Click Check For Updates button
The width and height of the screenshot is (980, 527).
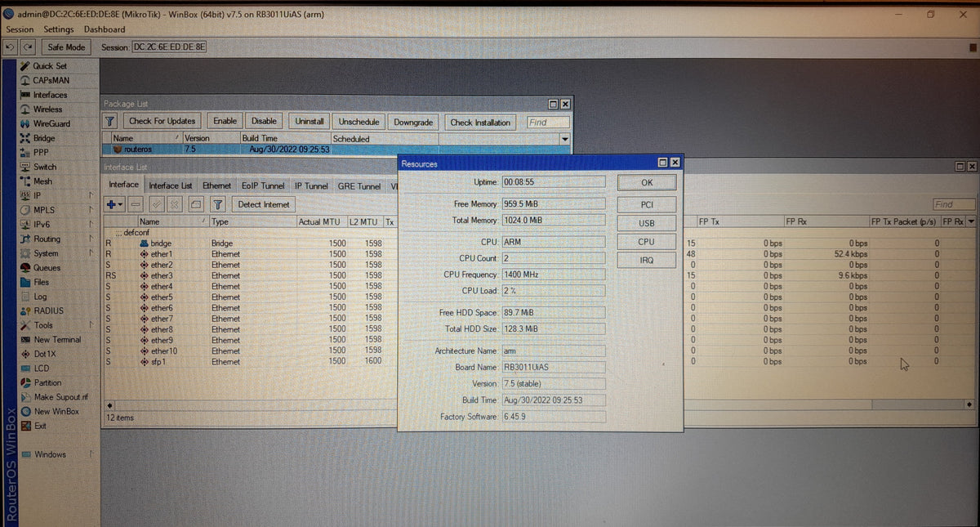[162, 121]
